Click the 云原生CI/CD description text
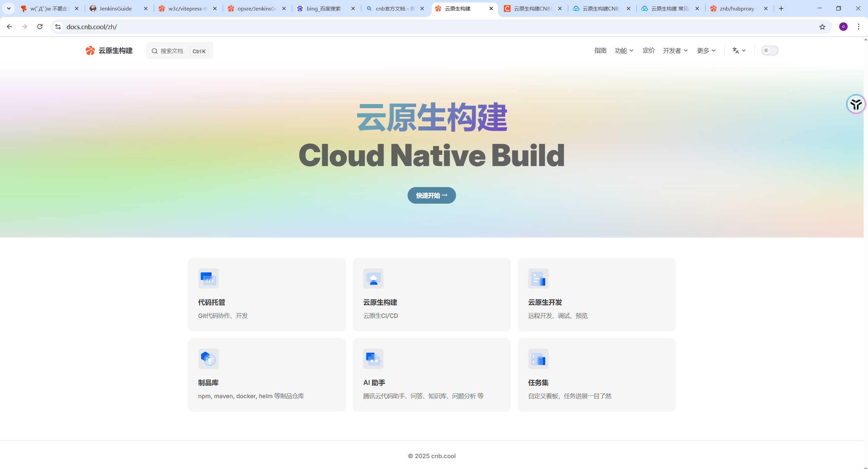 pyautogui.click(x=380, y=316)
